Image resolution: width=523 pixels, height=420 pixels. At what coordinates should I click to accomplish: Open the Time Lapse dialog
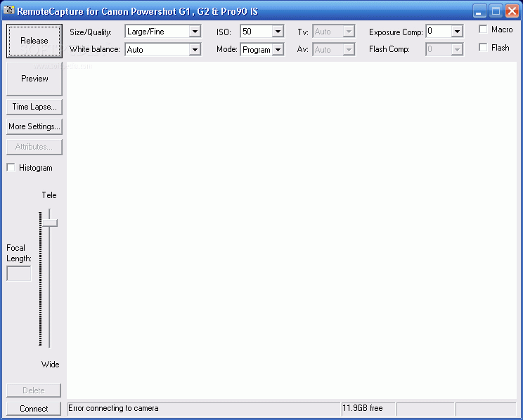pyautogui.click(x=34, y=107)
